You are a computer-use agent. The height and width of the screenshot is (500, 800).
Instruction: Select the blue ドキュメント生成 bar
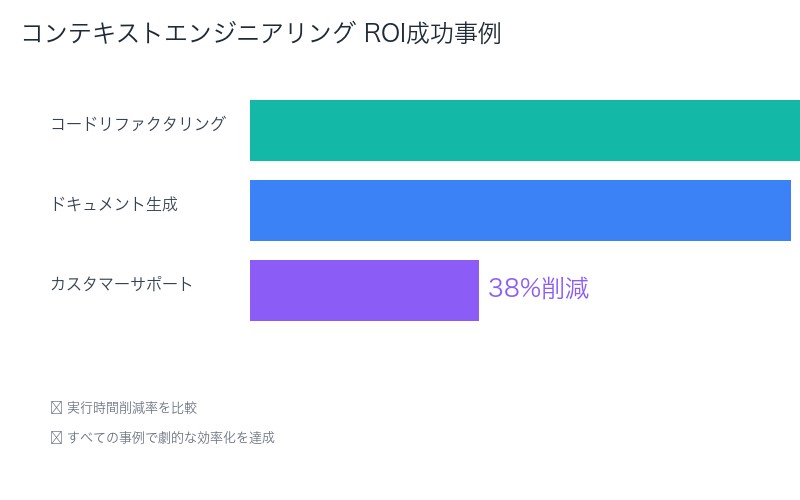point(520,211)
